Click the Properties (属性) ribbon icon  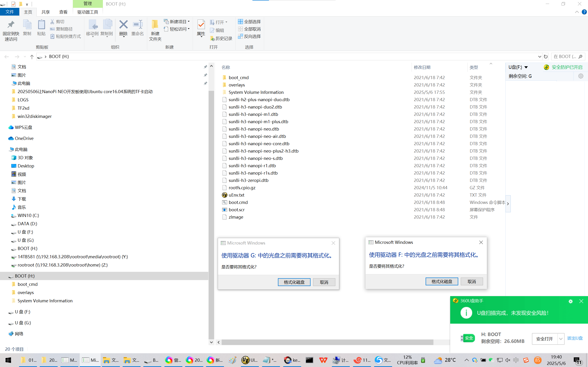coord(201,25)
